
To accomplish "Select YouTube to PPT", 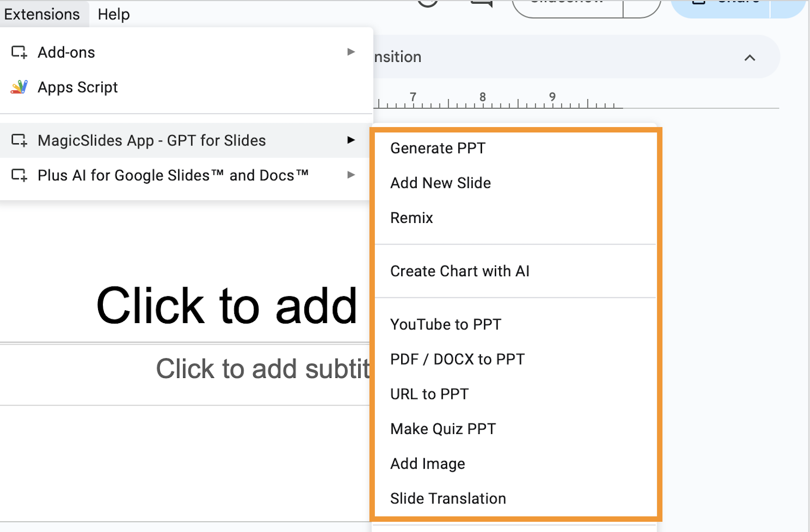I will (x=515, y=325).
